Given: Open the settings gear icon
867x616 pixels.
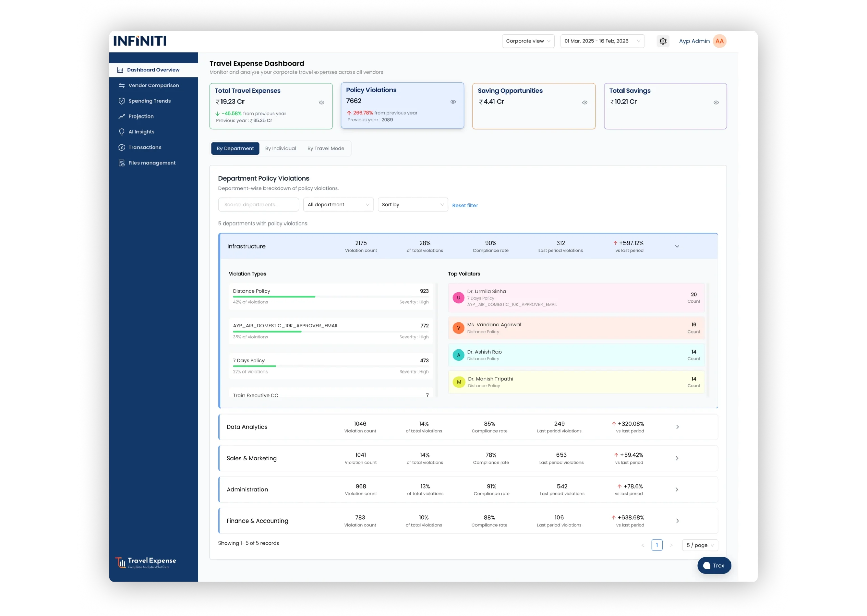Looking at the screenshot, I should [662, 41].
